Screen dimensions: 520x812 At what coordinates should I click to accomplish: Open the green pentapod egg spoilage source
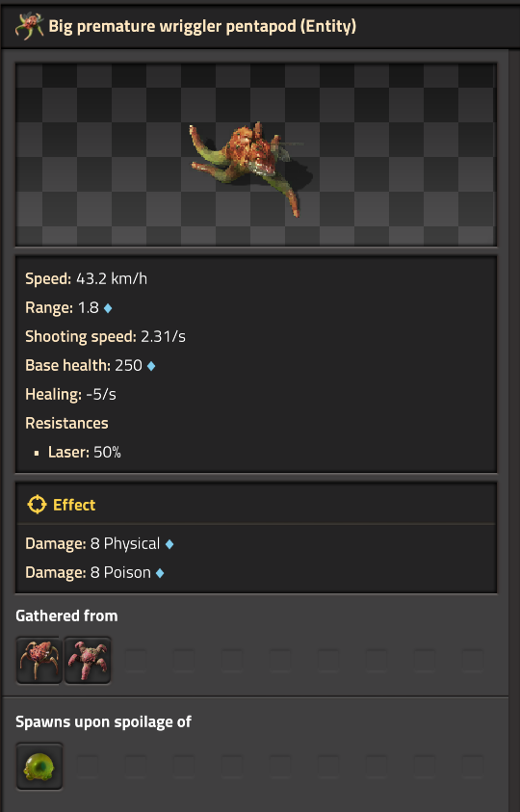[x=39, y=767]
